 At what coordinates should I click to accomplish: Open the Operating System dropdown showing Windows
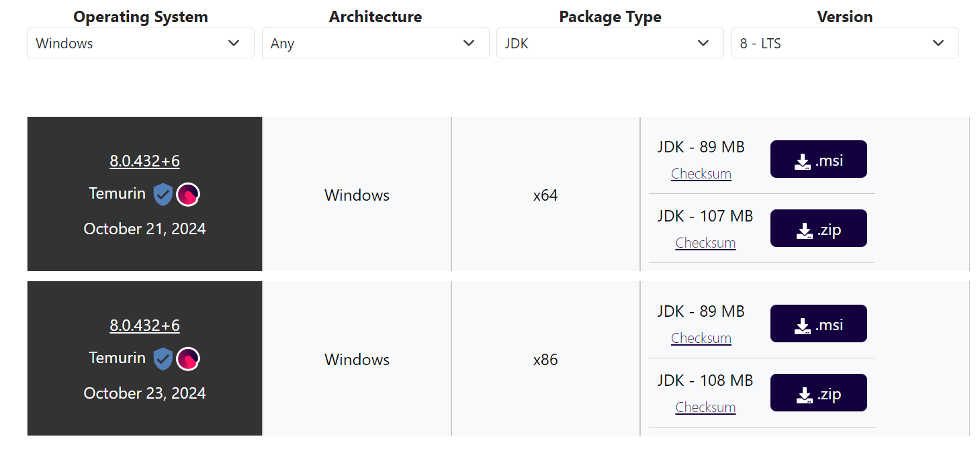[x=140, y=44]
